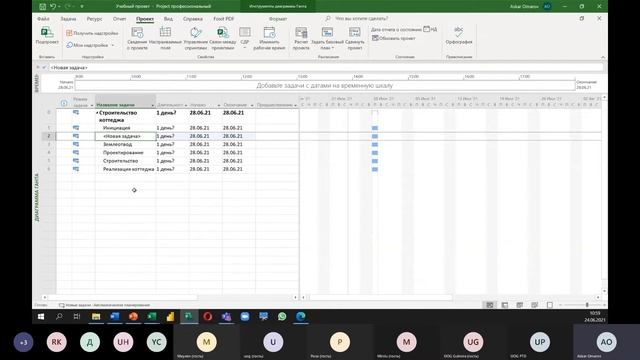The image size is (640, 360).
Task: Click Обновить проект button
Action: pyautogui.click(x=393, y=38)
